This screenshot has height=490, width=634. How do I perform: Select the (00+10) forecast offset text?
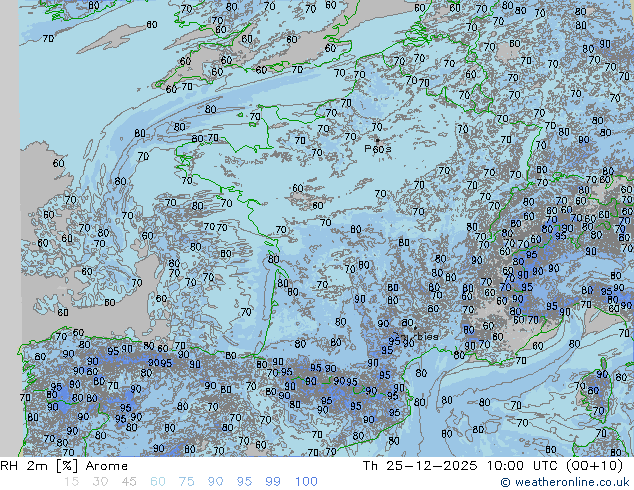point(597,466)
